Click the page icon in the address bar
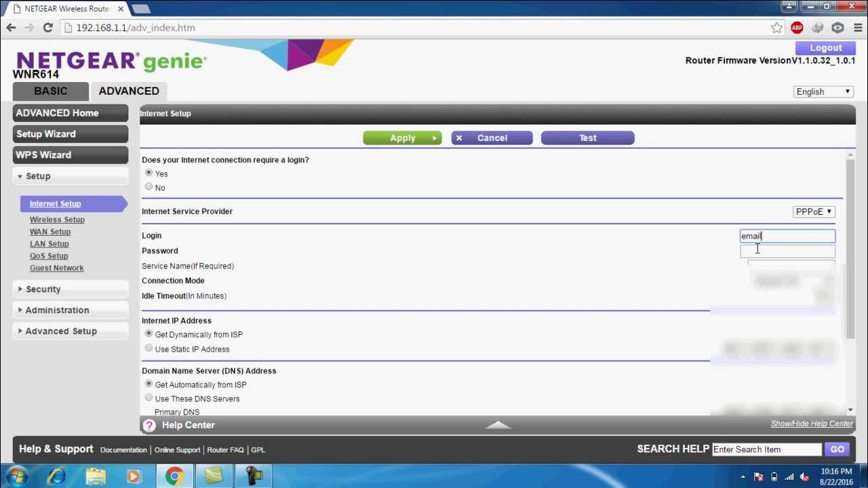This screenshot has height=488, width=868. [x=67, y=28]
